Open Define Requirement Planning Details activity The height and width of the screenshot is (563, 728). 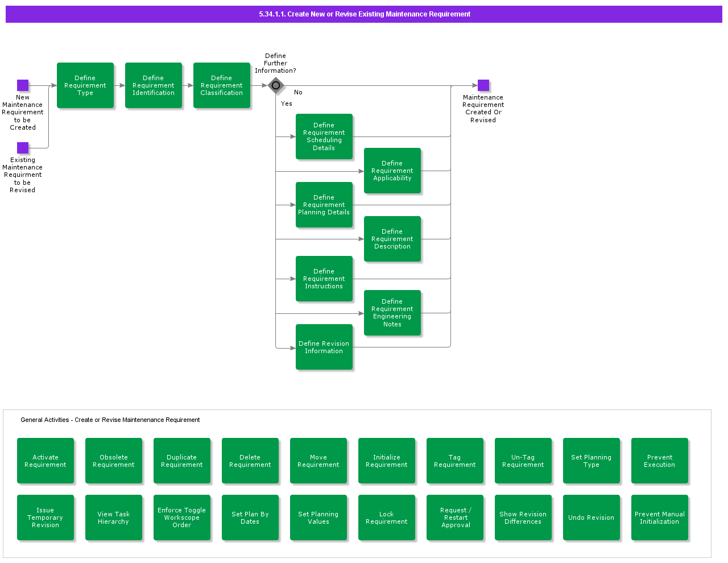pyautogui.click(x=324, y=205)
